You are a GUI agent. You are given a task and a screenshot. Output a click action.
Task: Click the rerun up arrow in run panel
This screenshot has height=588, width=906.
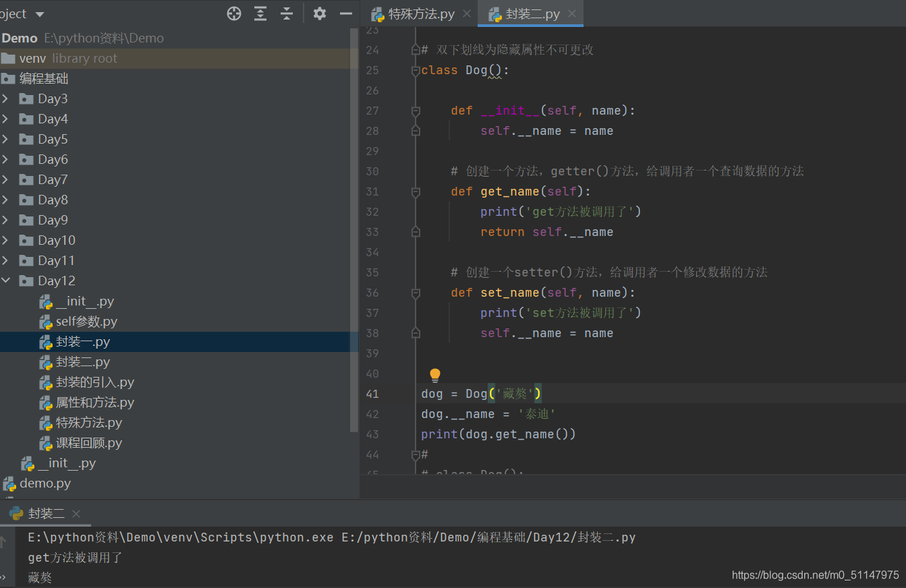[x=3, y=541]
